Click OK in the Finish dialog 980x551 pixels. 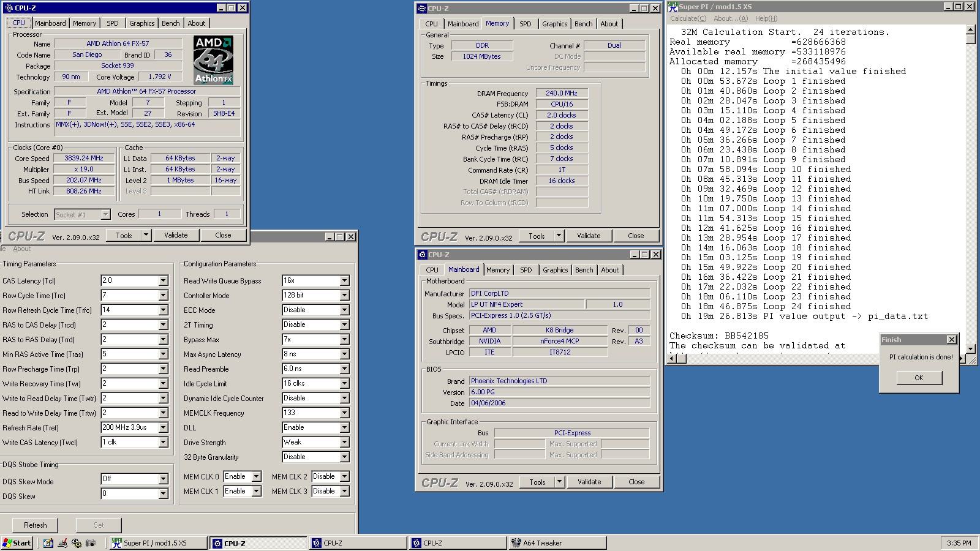click(x=919, y=378)
